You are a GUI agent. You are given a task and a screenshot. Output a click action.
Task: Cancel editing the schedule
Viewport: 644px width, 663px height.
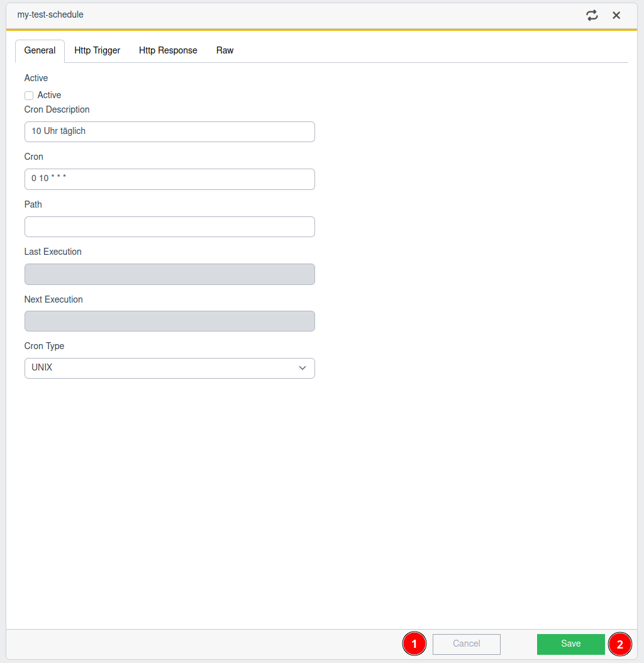click(467, 644)
